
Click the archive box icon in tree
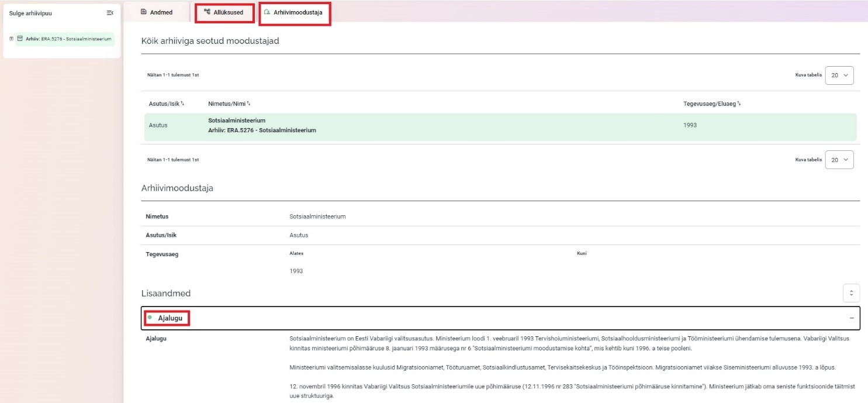[20, 39]
